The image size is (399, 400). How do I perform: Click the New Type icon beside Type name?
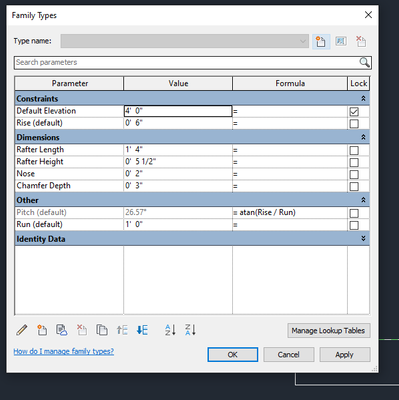click(x=321, y=42)
